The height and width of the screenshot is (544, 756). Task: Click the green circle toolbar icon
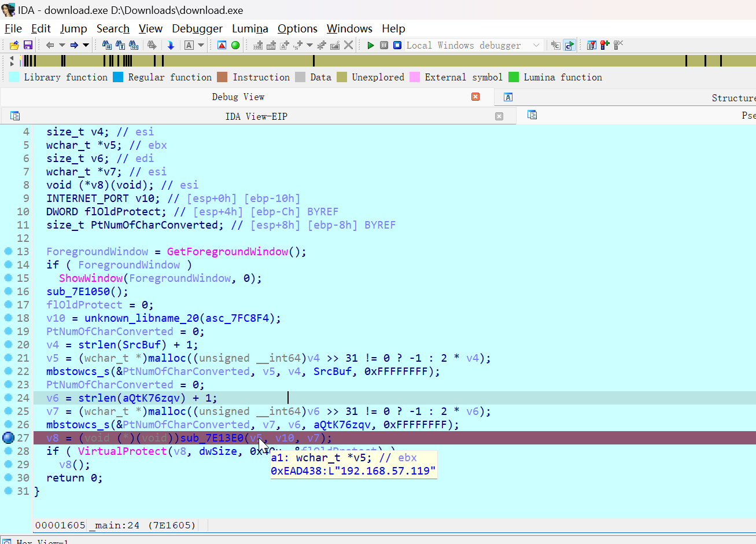click(x=235, y=45)
